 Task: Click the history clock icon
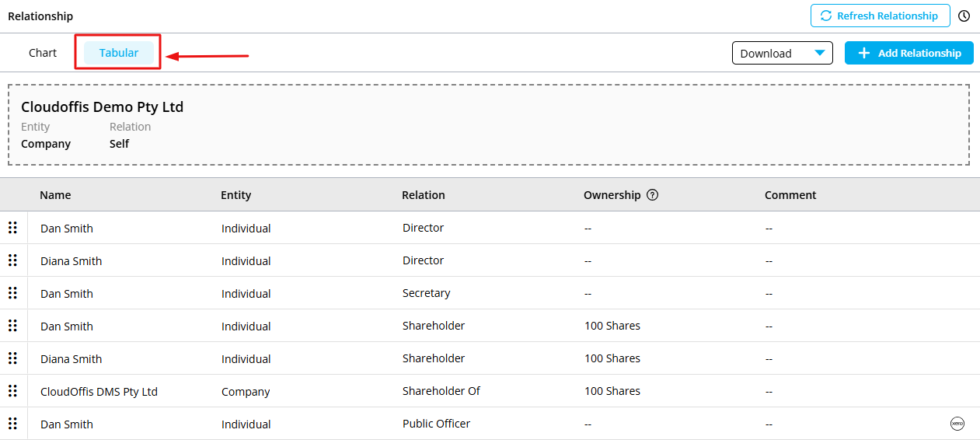coord(964,16)
